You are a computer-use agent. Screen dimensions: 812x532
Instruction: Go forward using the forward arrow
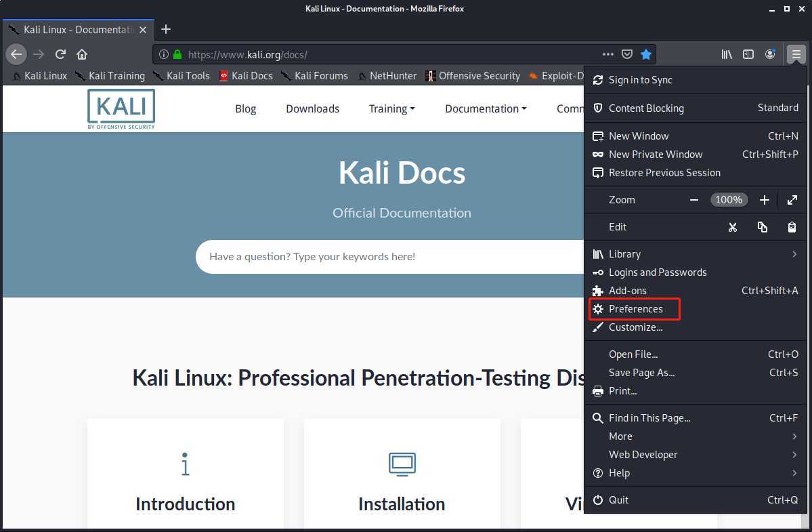click(x=39, y=54)
